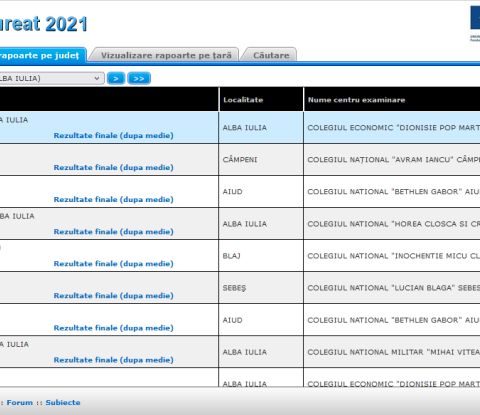Screen dimensions: 480x415
Task: Click the Subiecte footer link
Action: coord(63,403)
